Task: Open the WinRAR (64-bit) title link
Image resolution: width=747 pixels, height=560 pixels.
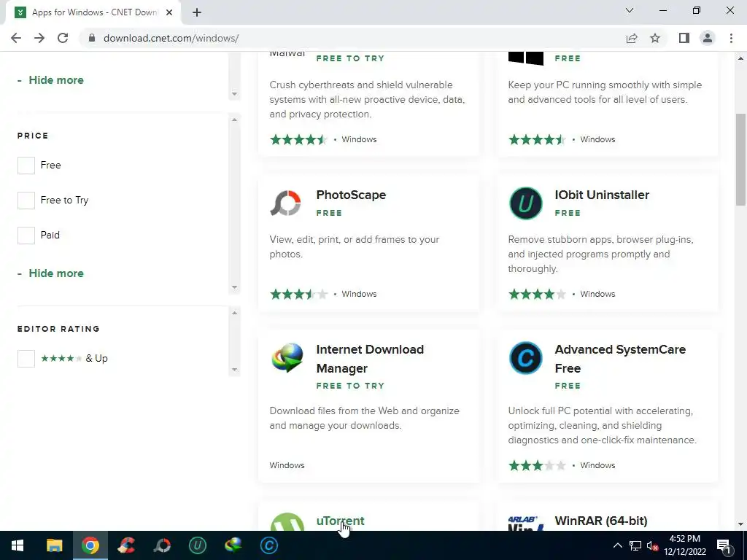Action: pyautogui.click(x=601, y=521)
